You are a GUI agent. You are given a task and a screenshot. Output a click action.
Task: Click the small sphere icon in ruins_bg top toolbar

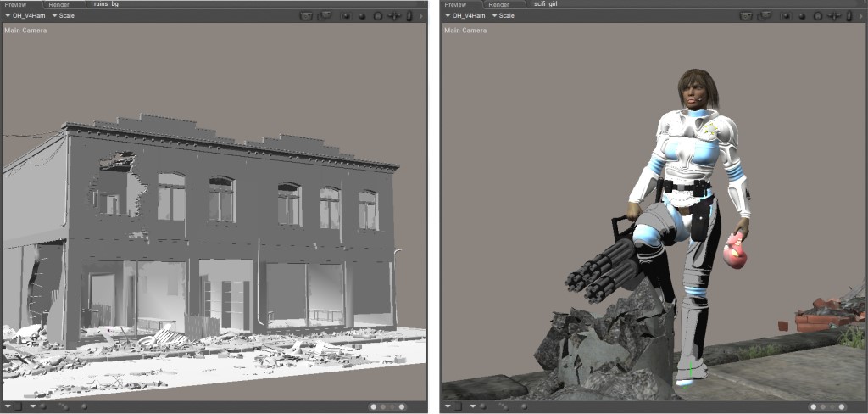point(362,17)
